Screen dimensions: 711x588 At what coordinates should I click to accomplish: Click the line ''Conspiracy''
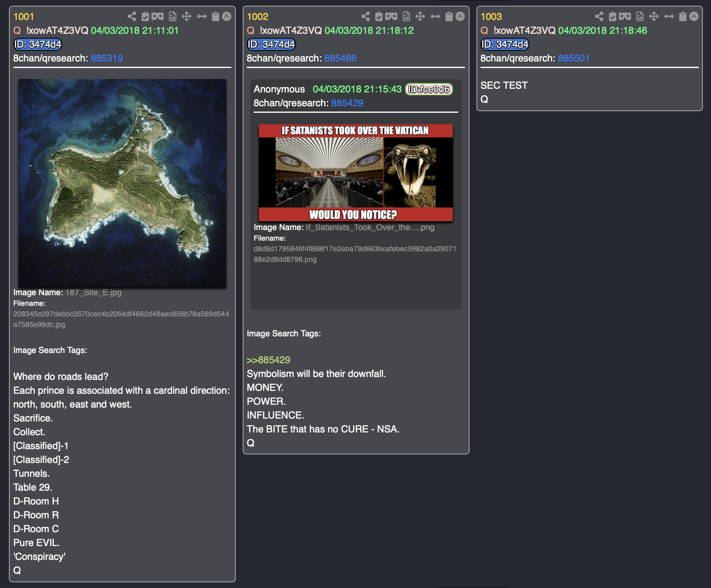coord(39,557)
